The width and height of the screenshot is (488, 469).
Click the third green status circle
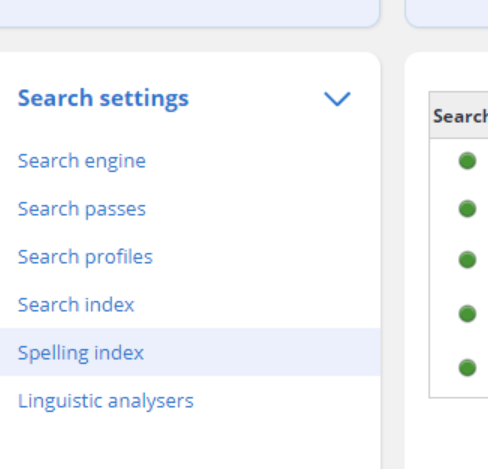[467, 260]
